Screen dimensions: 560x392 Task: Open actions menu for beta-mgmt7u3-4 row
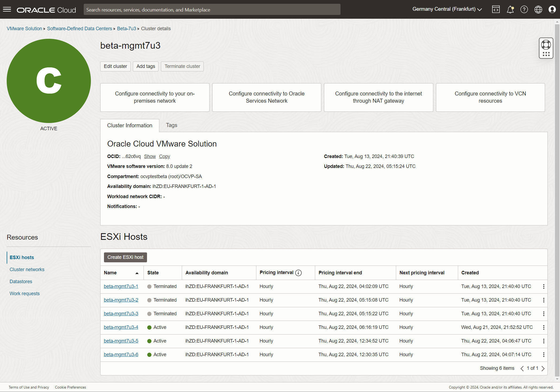(543, 327)
